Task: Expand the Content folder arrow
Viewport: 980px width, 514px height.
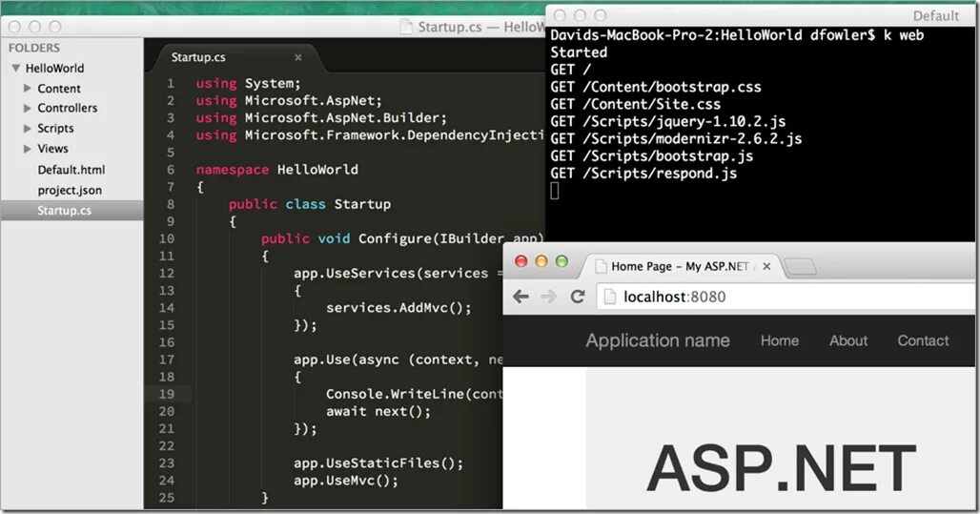Action: 27,88
